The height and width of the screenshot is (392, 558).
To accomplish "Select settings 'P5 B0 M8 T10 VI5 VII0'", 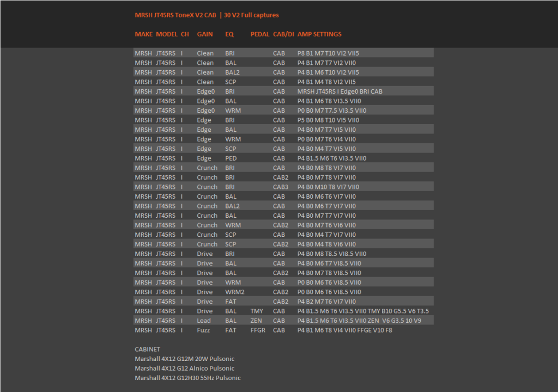I will click(328, 120).
